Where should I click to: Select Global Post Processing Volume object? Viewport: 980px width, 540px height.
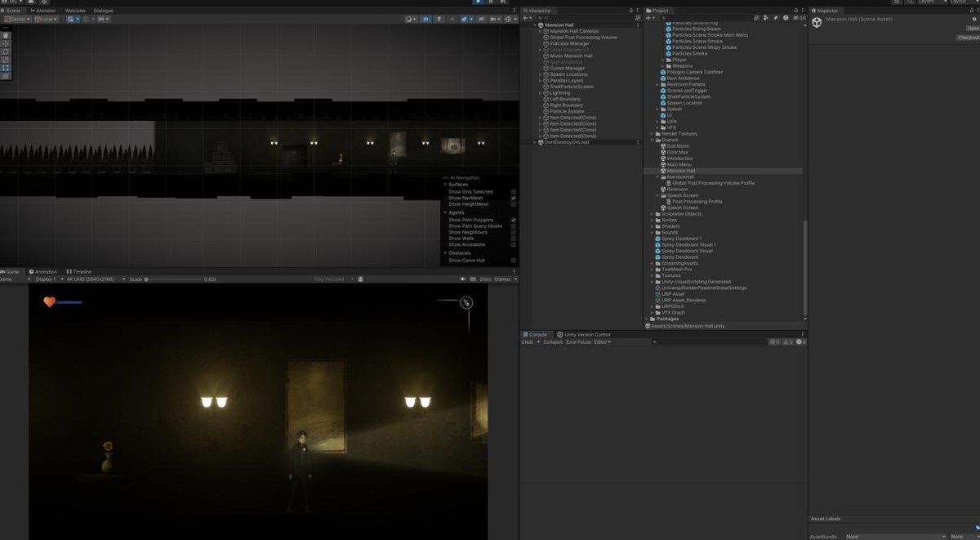point(583,38)
